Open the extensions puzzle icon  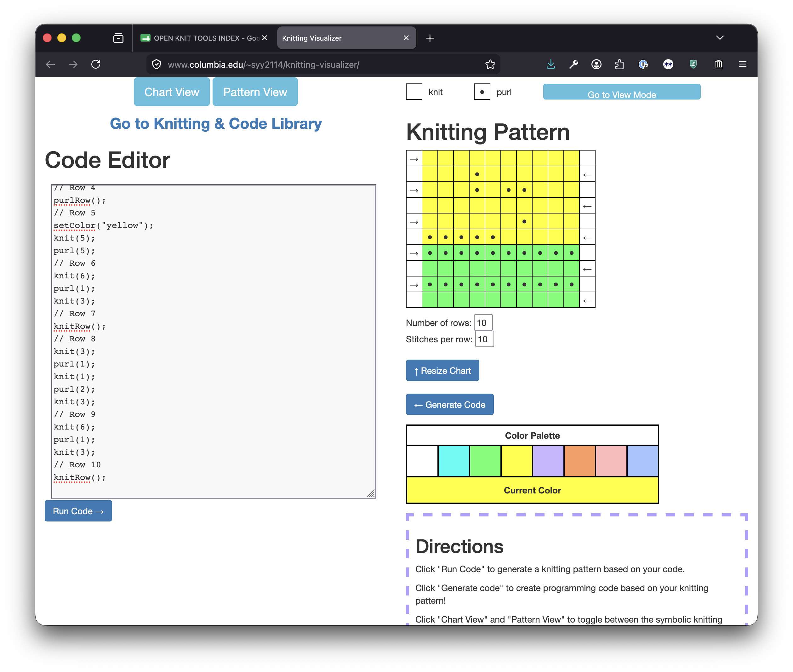(619, 64)
